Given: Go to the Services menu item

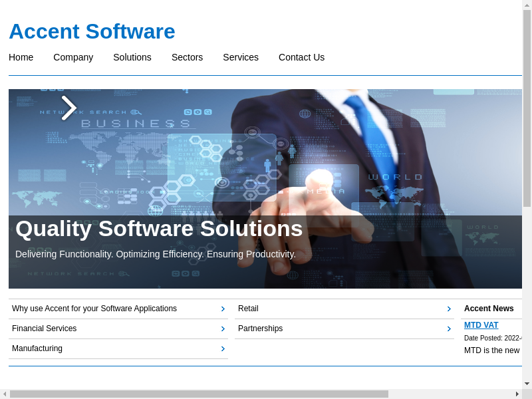Looking at the screenshot, I should [241, 57].
